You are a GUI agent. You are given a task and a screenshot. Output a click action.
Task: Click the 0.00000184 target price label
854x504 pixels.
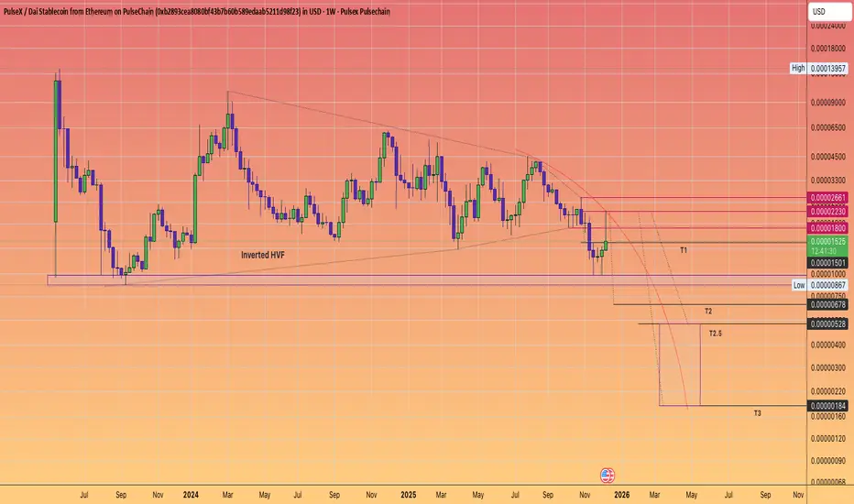point(827,406)
